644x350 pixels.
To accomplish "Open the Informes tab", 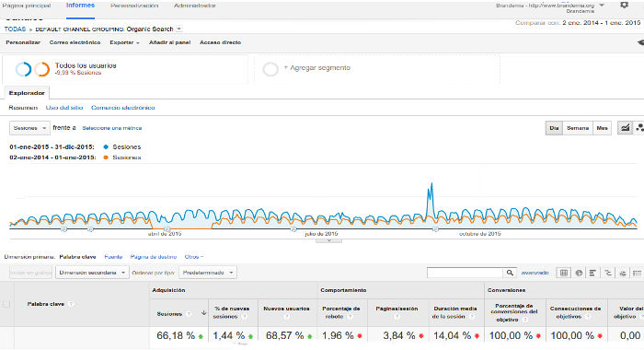I will (x=81, y=5).
